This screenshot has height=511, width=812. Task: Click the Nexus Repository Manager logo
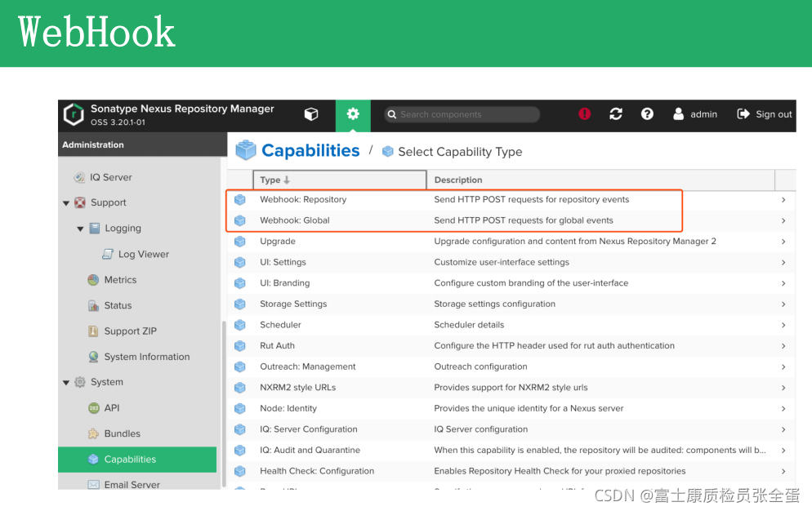click(x=74, y=114)
